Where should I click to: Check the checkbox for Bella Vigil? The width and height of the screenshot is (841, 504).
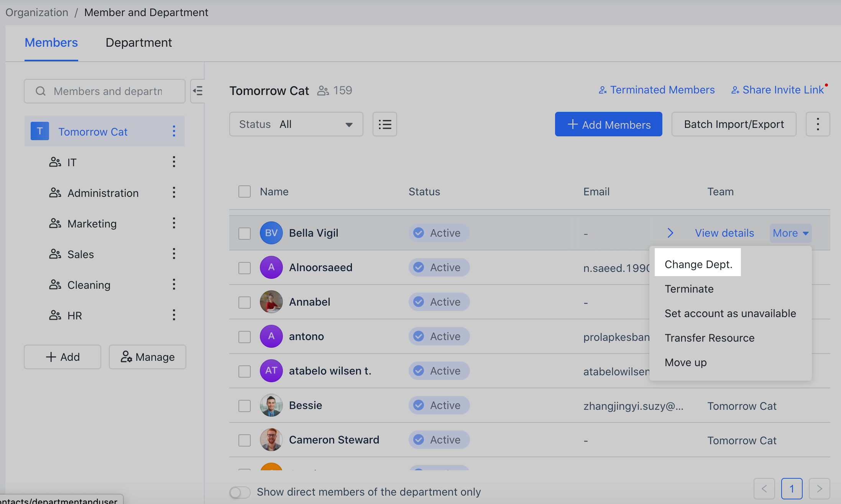click(x=244, y=233)
